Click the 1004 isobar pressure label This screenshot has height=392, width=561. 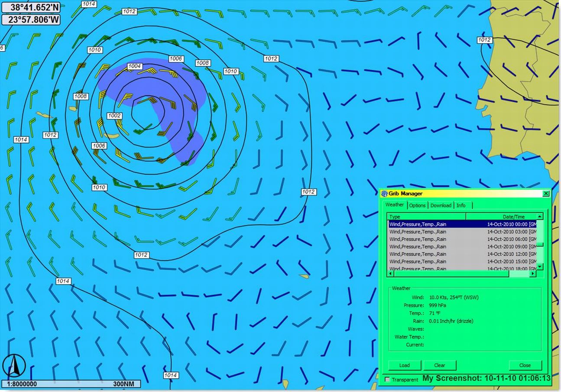point(134,66)
